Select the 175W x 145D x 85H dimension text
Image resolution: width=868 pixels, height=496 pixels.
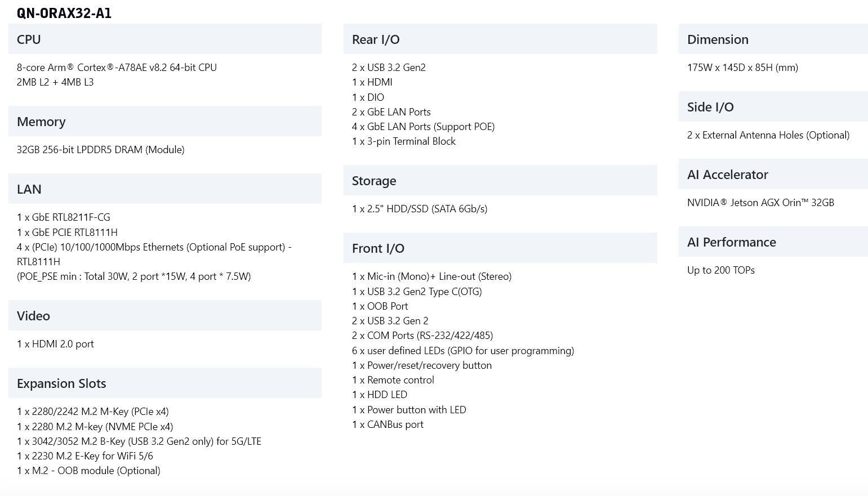click(x=742, y=68)
